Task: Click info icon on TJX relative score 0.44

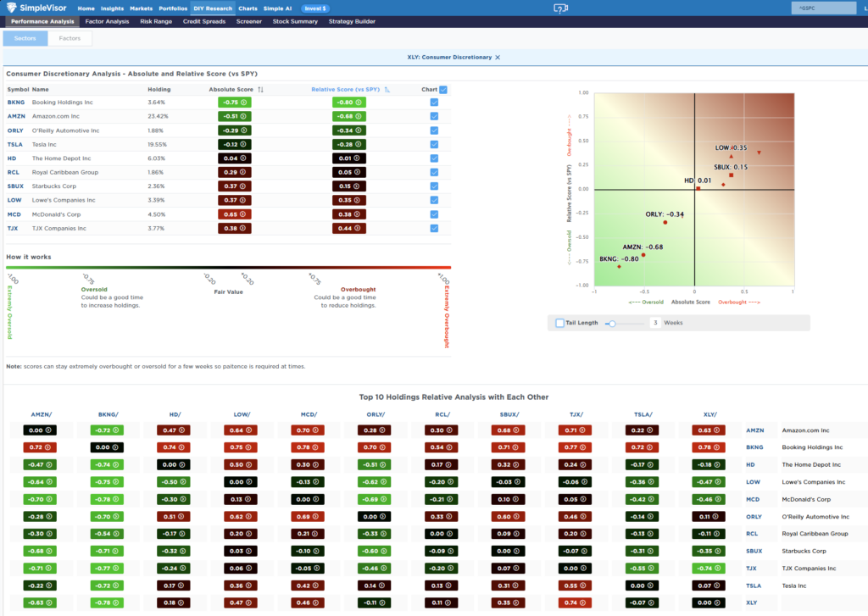Action: coord(359,228)
